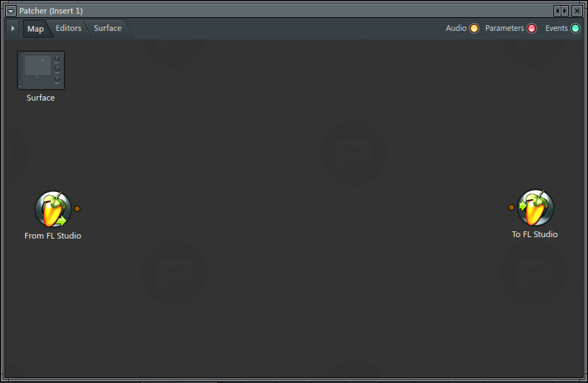The width and height of the screenshot is (588, 383).
Task: Open the Surface tab
Action: pos(108,29)
